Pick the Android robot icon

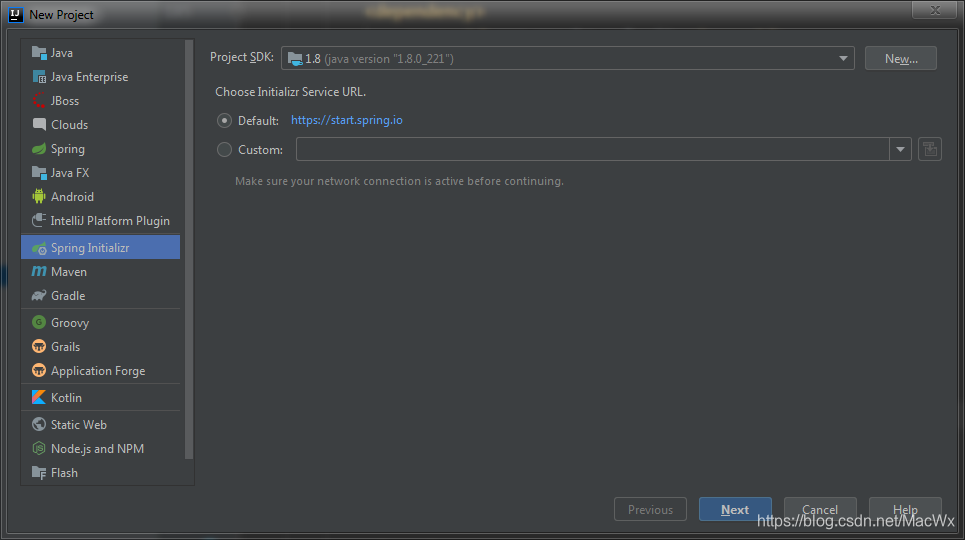point(39,196)
